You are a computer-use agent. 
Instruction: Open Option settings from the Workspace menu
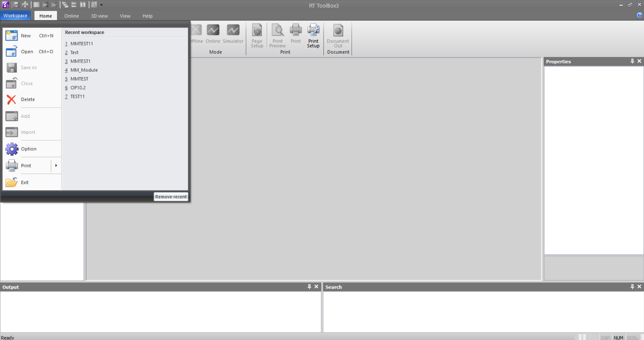(x=32, y=149)
